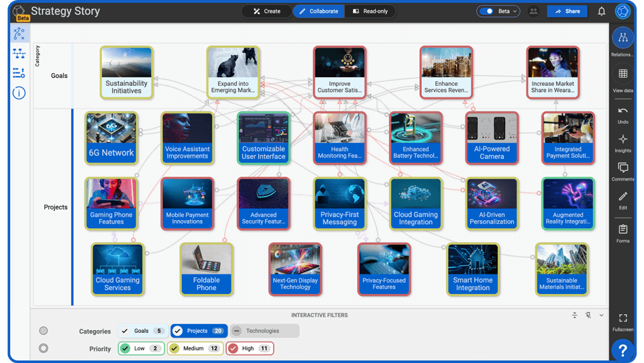Switch to Create mode tab
Viewport: 644px width, 363px height.
266,11
